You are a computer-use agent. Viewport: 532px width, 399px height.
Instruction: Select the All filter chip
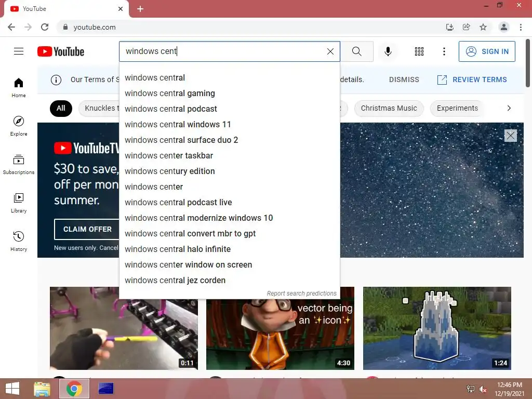(x=61, y=108)
